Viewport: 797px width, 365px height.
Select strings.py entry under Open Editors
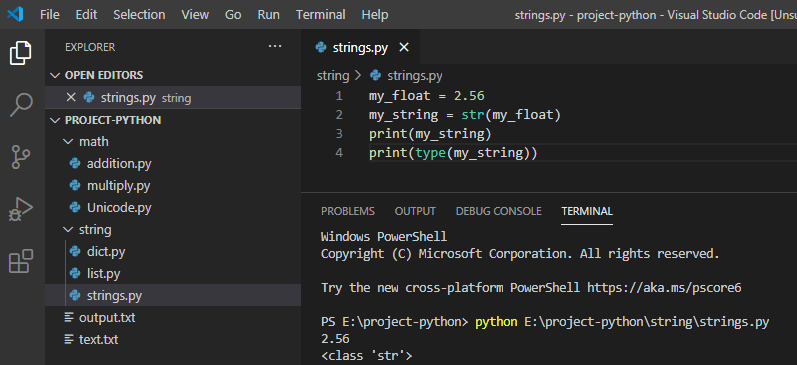pos(173,97)
